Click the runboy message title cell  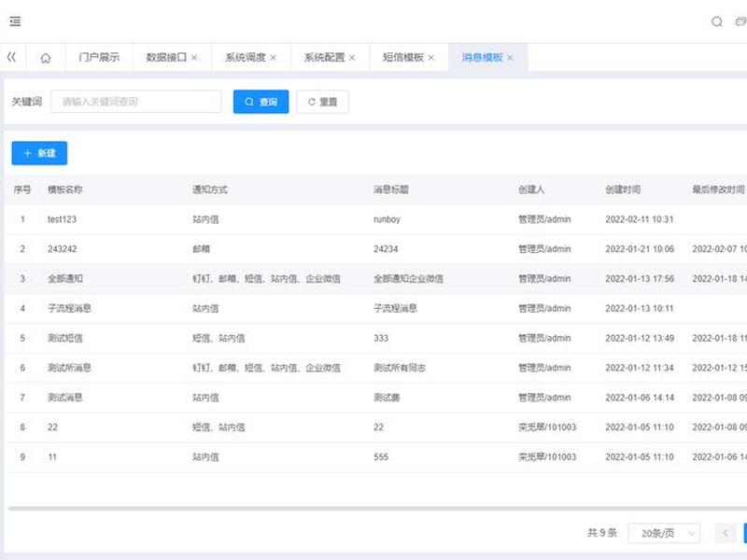[387, 219]
